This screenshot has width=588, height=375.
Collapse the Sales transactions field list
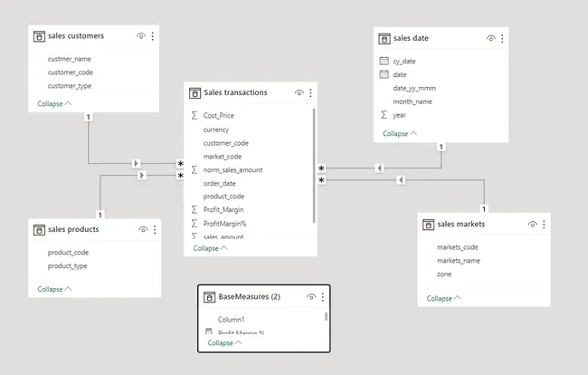click(211, 248)
